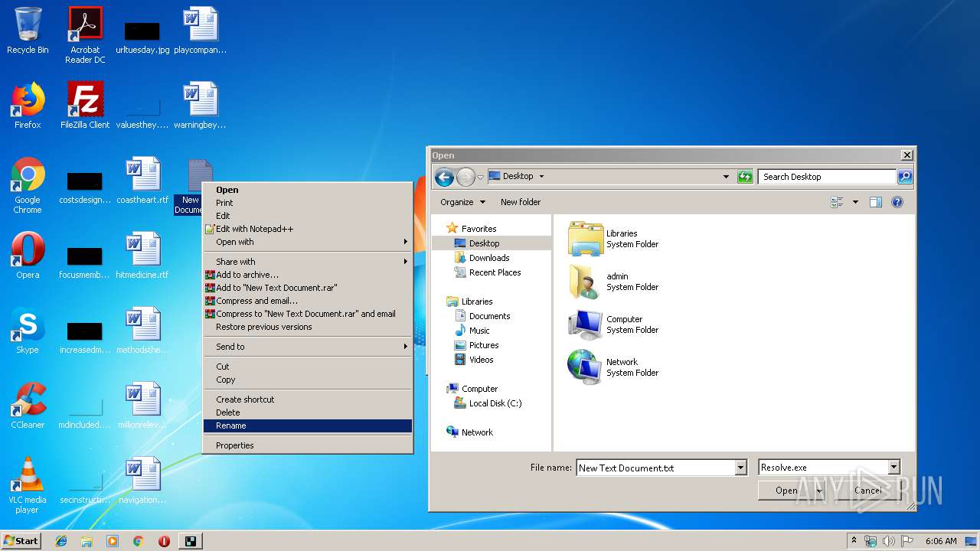Click the refresh icon beside address bar

(x=745, y=177)
